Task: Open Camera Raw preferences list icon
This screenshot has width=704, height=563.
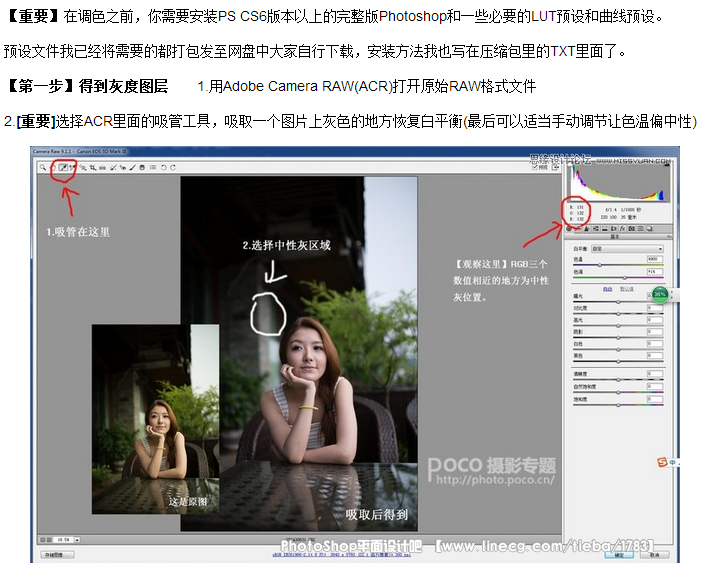Action: (153, 167)
